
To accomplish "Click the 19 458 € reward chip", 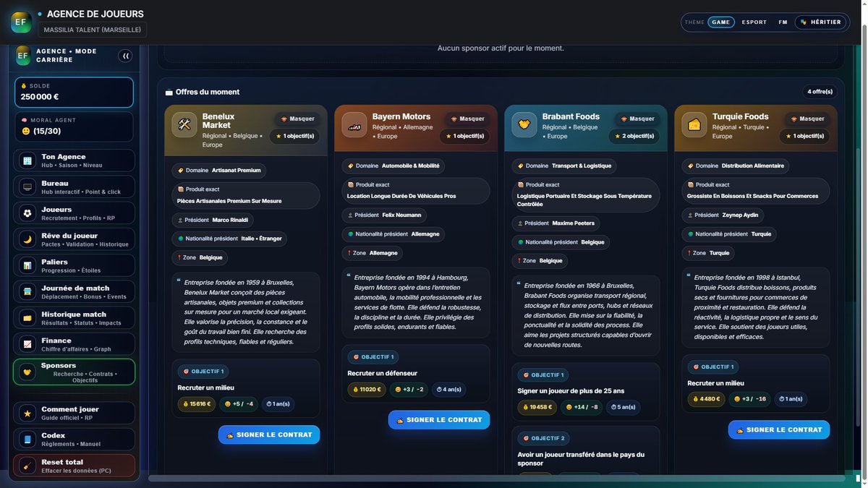I will (537, 407).
